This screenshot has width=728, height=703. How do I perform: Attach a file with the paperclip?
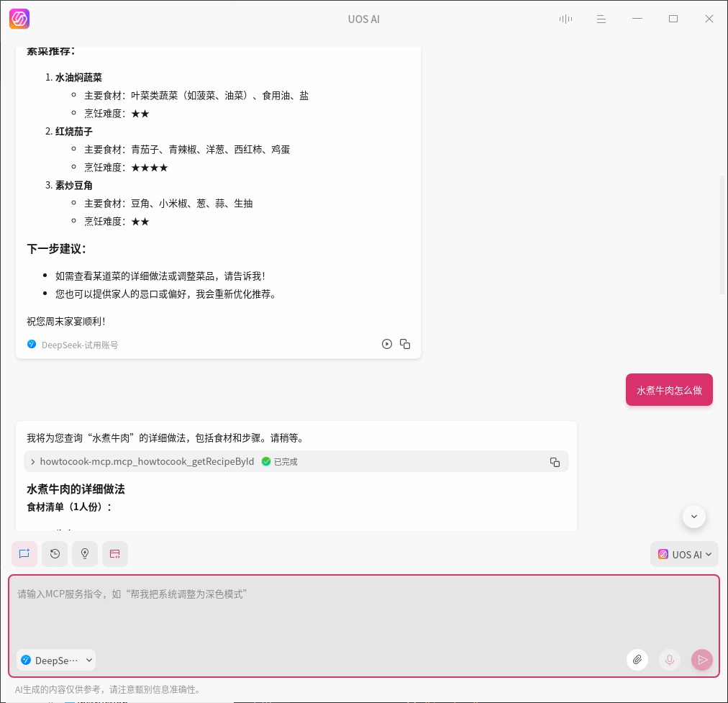click(x=637, y=660)
